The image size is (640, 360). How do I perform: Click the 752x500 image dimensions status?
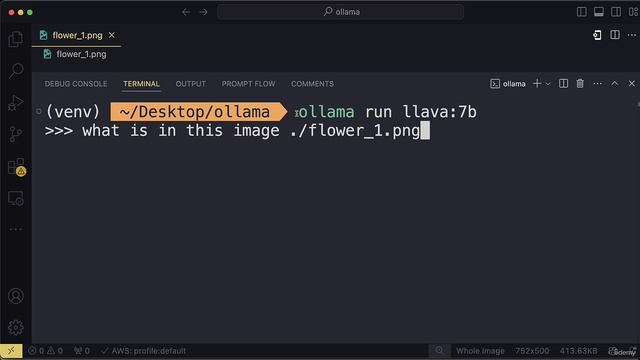[532, 351]
